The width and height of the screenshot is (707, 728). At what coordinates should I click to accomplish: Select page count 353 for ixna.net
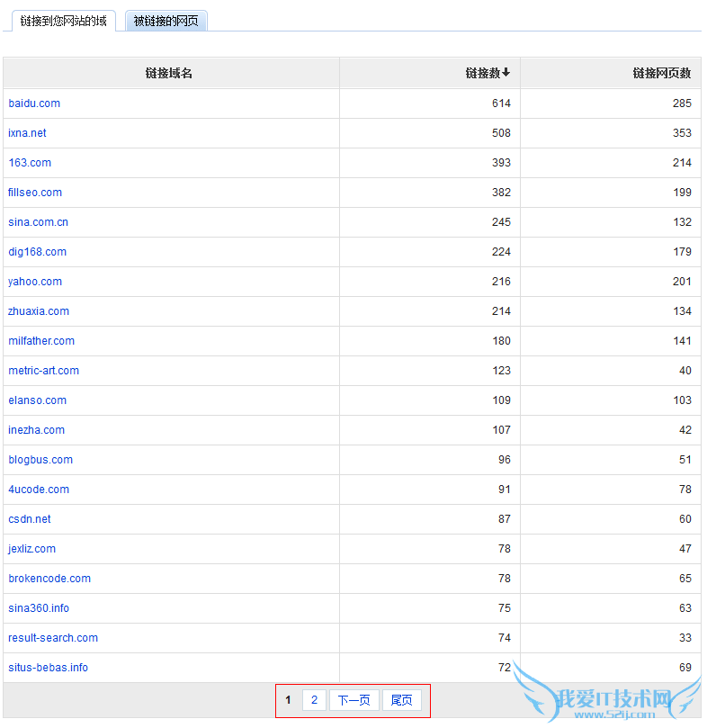pos(682,133)
